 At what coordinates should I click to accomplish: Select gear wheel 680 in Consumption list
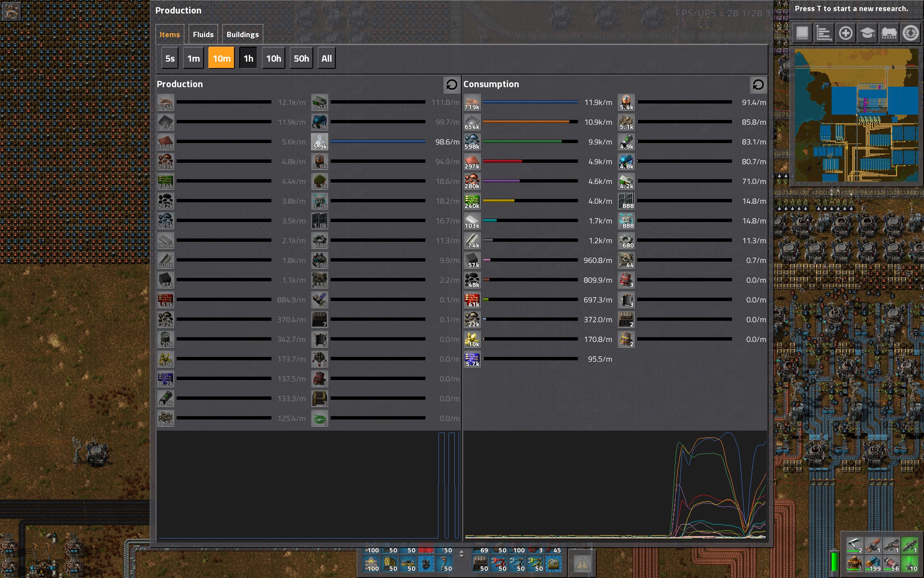(x=626, y=241)
